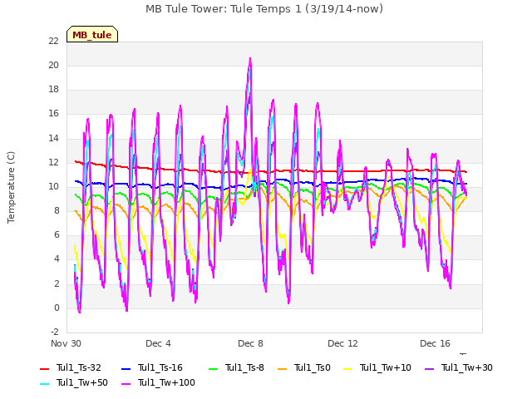Click the 2 y-axis tick label
This screenshot has height=399, width=532.
[x=57, y=283]
